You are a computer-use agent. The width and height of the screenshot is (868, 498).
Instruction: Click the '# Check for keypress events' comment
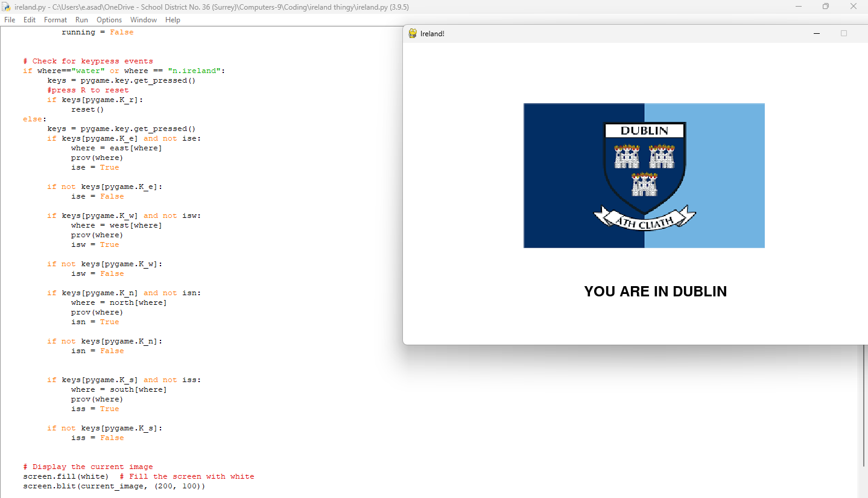click(88, 61)
